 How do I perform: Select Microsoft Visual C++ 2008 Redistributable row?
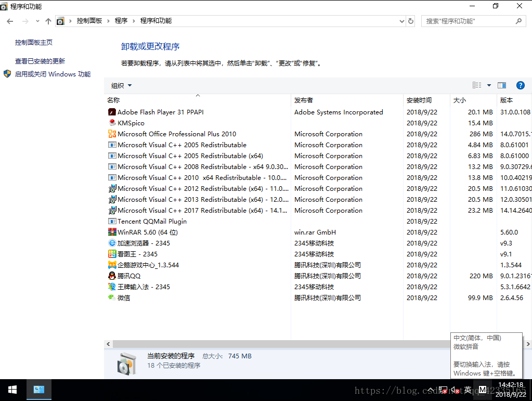318,166
